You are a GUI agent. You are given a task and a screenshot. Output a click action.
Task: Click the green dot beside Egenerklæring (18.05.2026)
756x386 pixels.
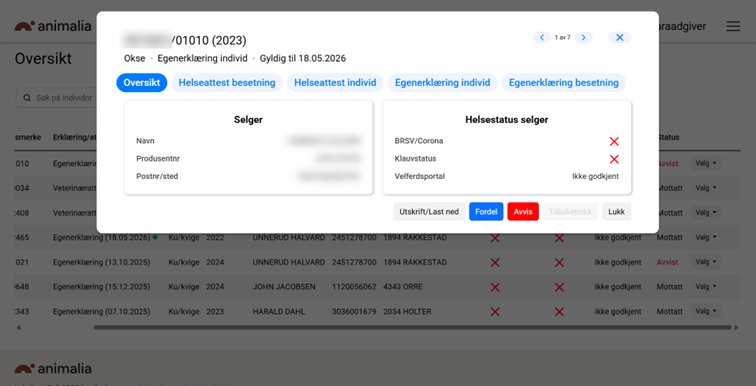point(155,237)
